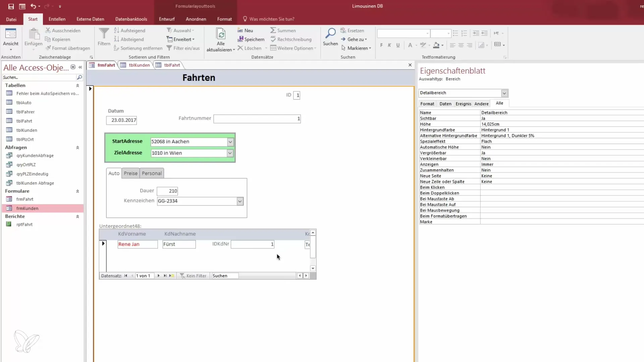Open background fill color bucket

(x=436, y=45)
